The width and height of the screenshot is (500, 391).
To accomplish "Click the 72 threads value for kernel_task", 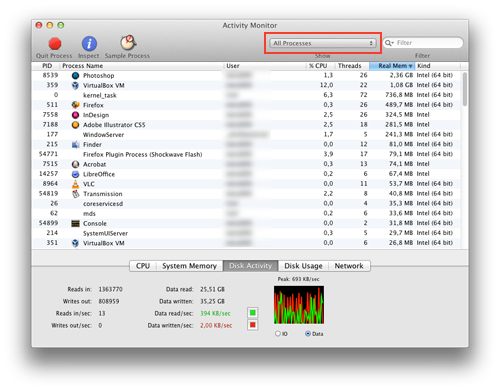I will point(363,95).
